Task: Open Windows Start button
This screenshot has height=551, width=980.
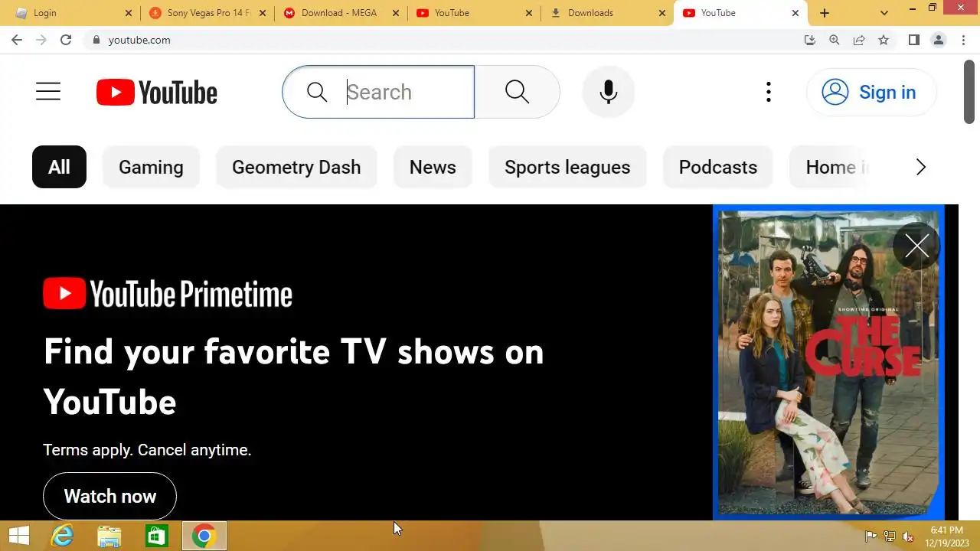Action: click(x=19, y=536)
